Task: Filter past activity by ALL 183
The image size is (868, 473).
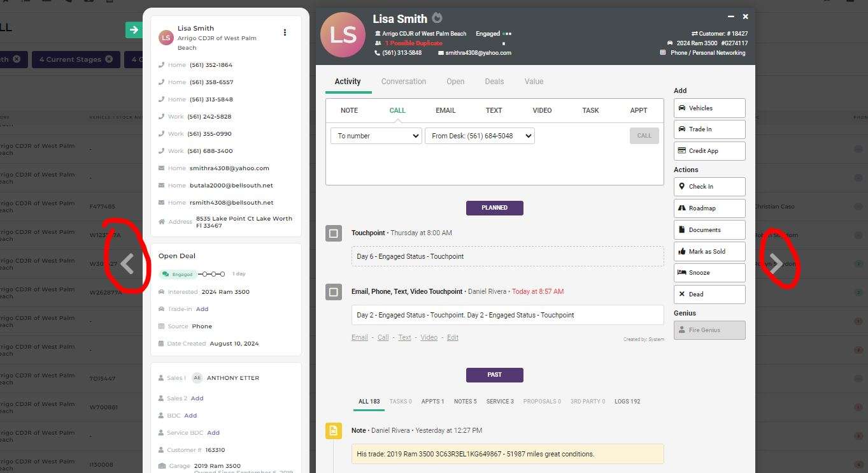Action: coord(369,402)
